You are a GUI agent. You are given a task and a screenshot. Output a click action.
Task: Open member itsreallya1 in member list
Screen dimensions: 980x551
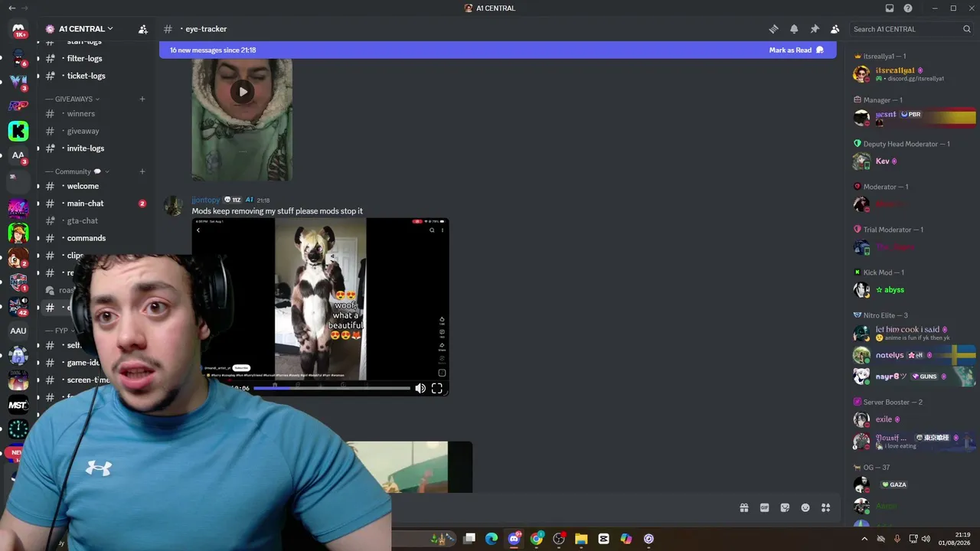[x=915, y=73]
